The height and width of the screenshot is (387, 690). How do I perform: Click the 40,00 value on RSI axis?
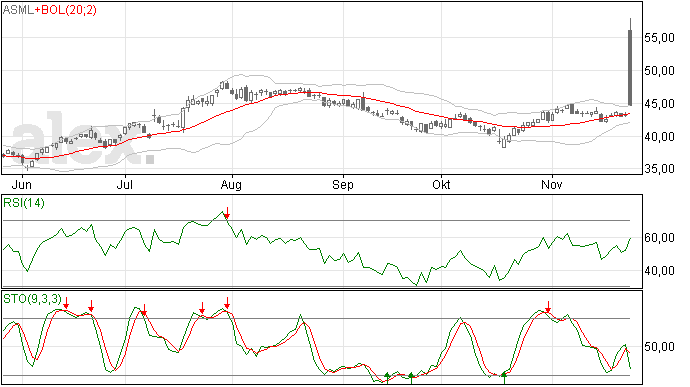tap(659, 271)
